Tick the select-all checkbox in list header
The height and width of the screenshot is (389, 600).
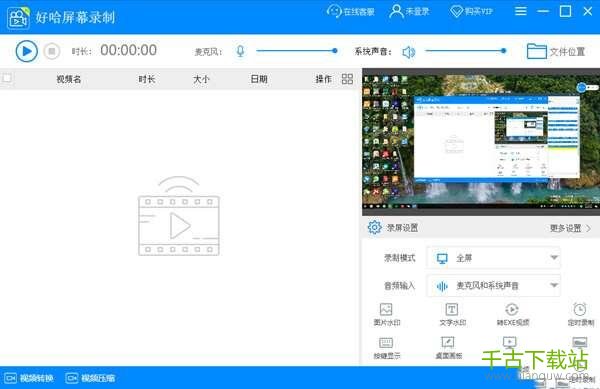(7, 78)
